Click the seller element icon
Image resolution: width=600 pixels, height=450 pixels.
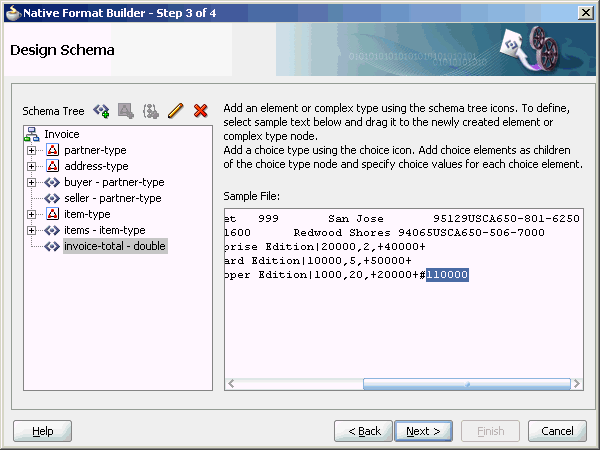pyautogui.click(x=52, y=198)
